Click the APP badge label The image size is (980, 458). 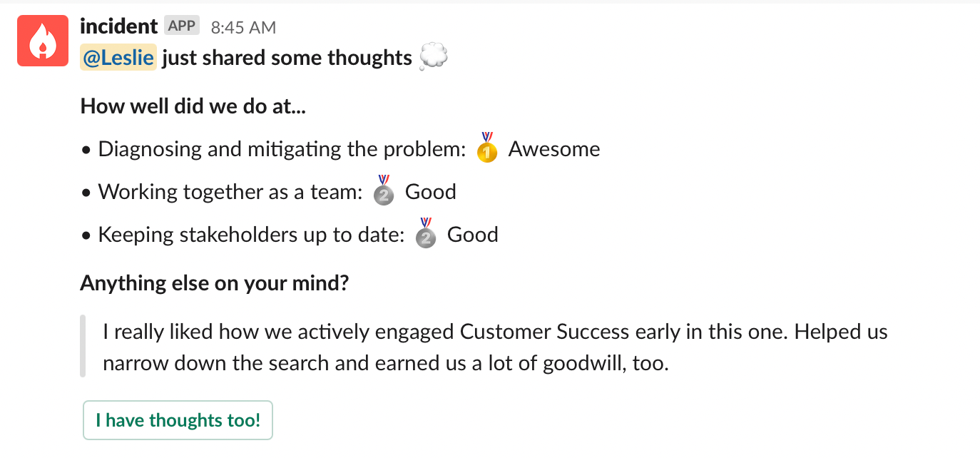(182, 26)
